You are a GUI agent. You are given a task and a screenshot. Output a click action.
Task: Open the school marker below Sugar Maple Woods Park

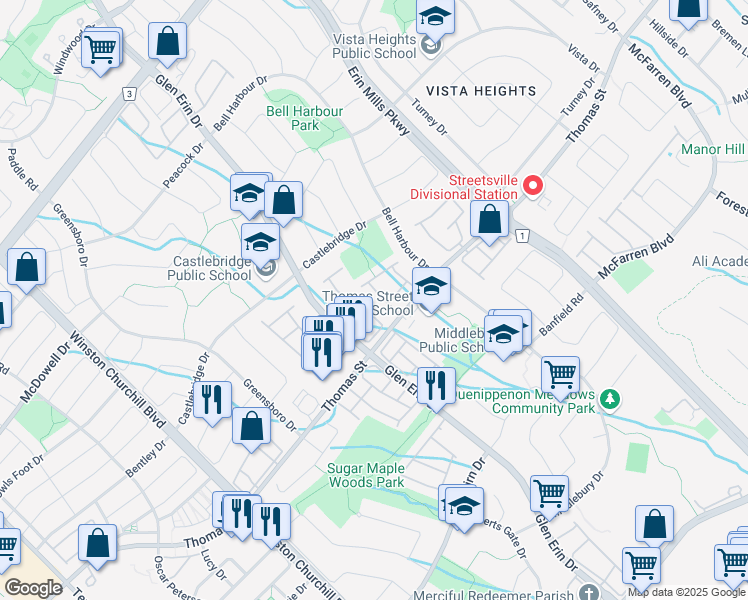[x=464, y=506]
